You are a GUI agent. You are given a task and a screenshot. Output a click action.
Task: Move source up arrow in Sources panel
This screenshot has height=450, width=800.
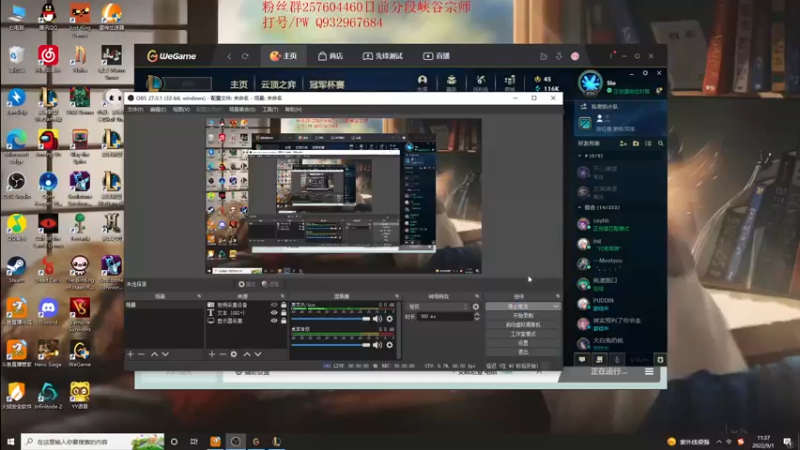coord(247,354)
